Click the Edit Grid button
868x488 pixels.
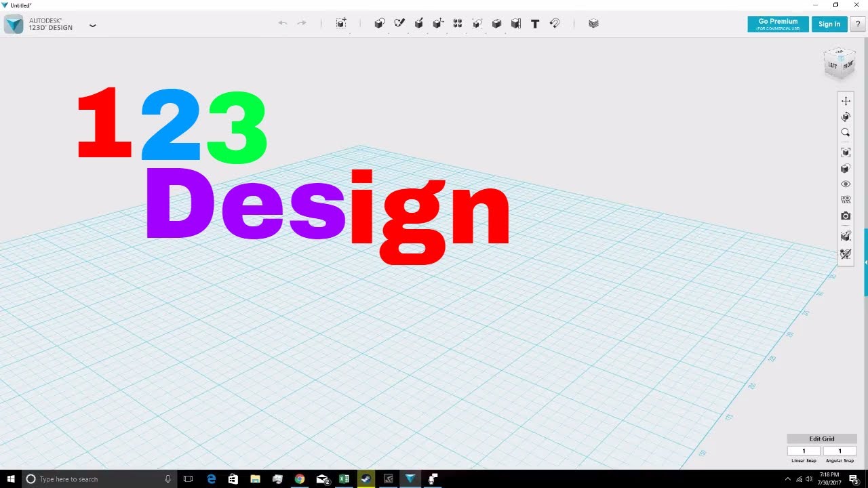(x=822, y=439)
